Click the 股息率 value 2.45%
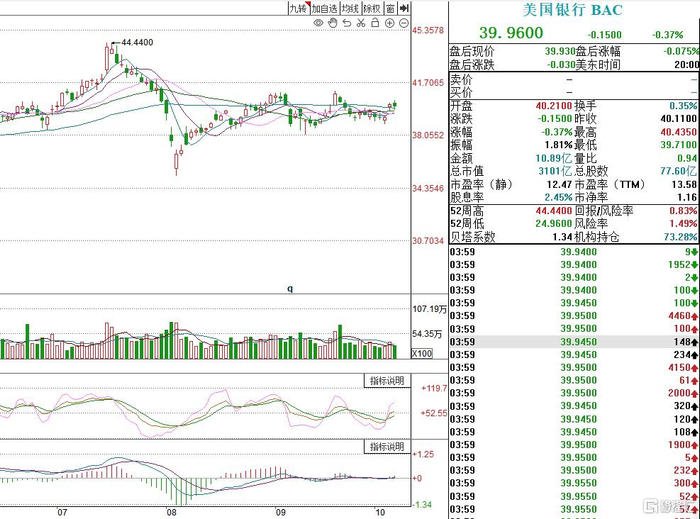700x519 pixels. pos(558,197)
